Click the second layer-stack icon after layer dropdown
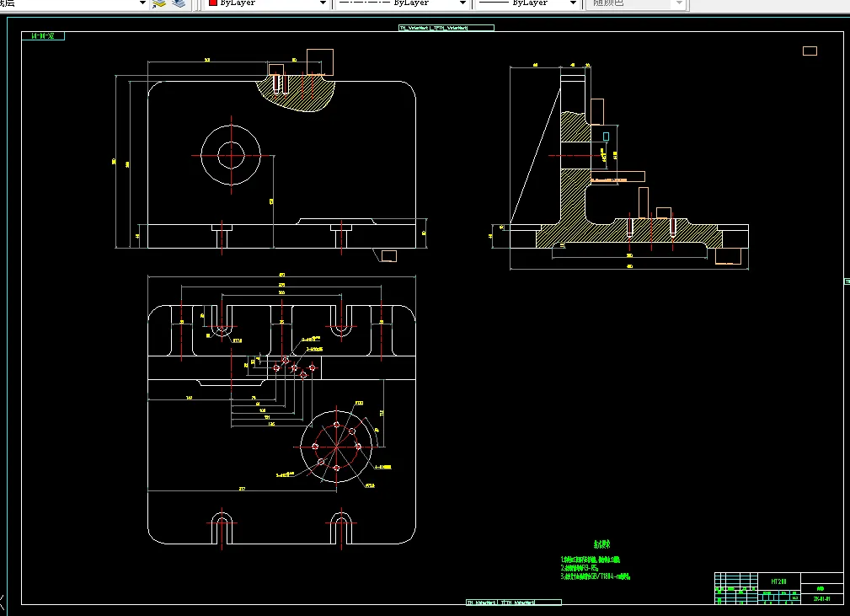Screen dimensions: 850x616 tap(179, 3)
